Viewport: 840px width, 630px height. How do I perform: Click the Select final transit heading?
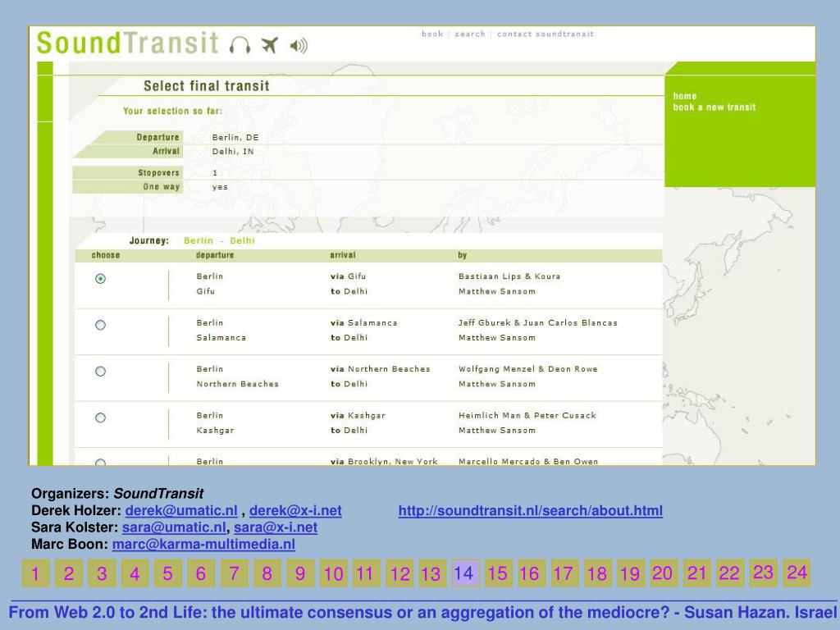pyautogui.click(x=206, y=85)
